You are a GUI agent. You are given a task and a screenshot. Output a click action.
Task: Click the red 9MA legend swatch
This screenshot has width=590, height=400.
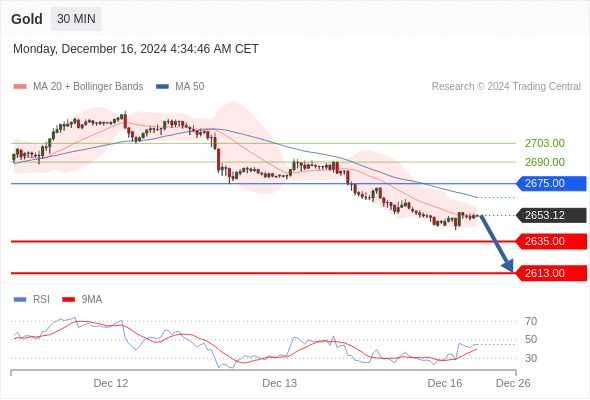pos(68,300)
